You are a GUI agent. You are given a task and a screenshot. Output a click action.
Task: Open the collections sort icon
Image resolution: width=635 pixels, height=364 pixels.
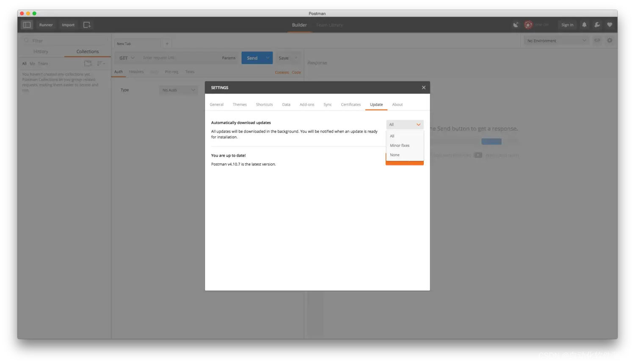pyautogui.click(x=101, y=63)
